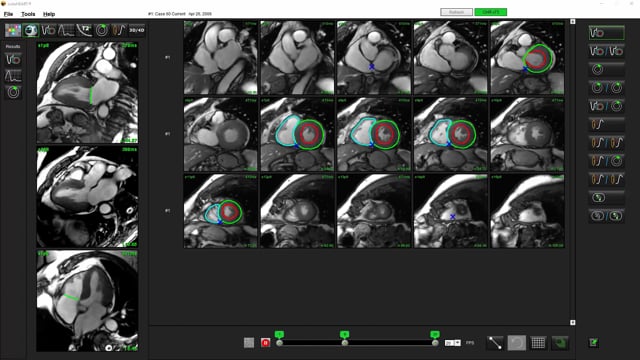Screen dimensions: 640x360
Task: Select the linear measurement line tool
Action: (495, 343)
